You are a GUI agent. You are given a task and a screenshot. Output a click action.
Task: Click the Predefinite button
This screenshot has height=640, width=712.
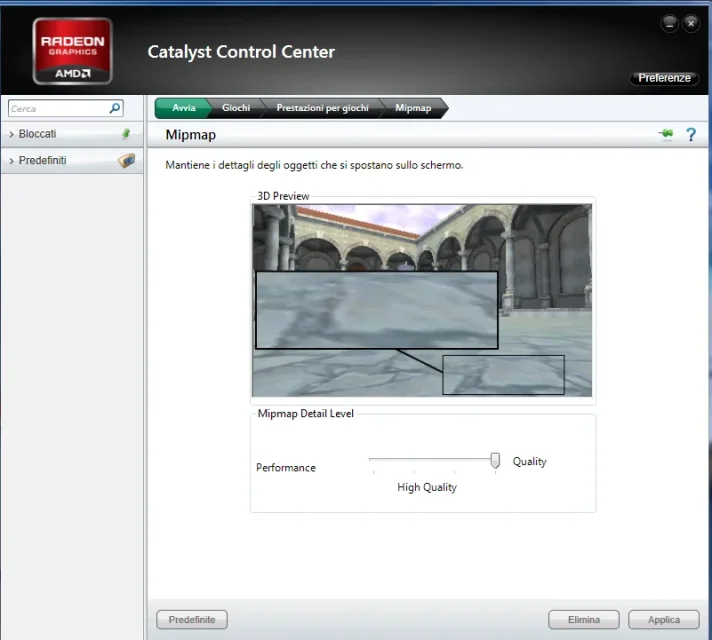pyautogui.click(x=192, y=620)
